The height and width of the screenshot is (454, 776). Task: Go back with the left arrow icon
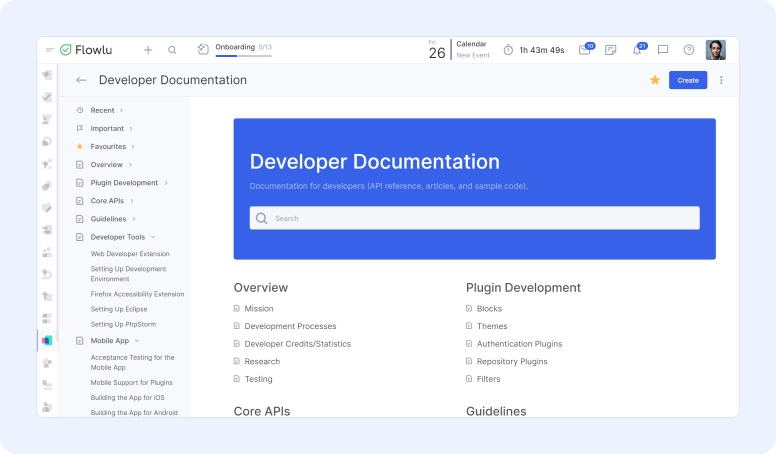pos(82,80)
